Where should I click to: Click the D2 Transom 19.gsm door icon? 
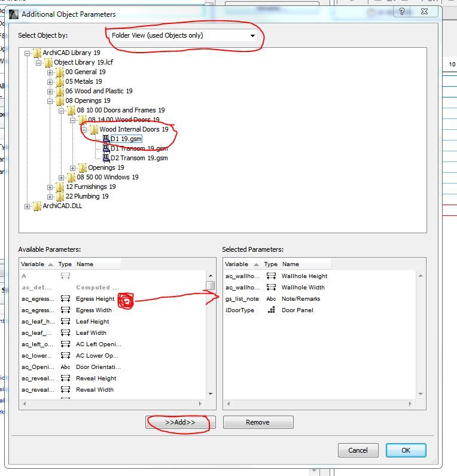point(106,158)
